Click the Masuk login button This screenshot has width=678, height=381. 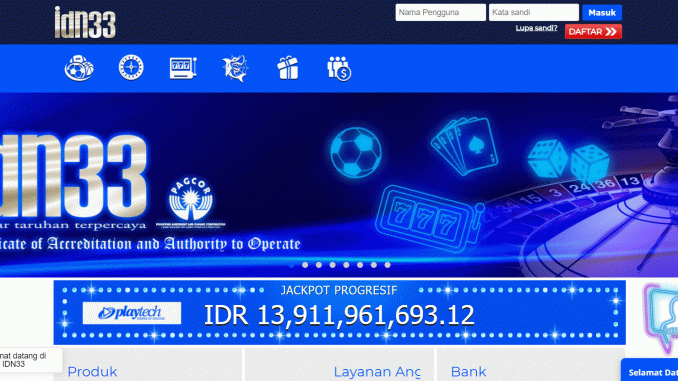602,13
